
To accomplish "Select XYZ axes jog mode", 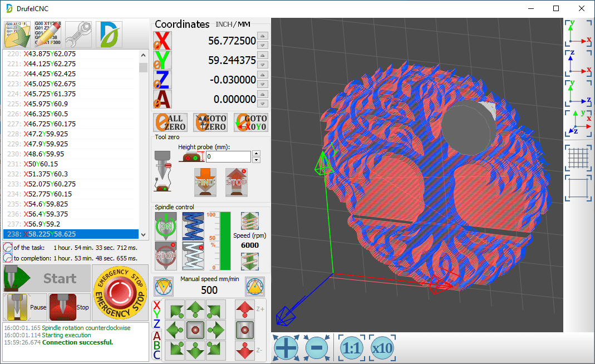I will point(157,314).
